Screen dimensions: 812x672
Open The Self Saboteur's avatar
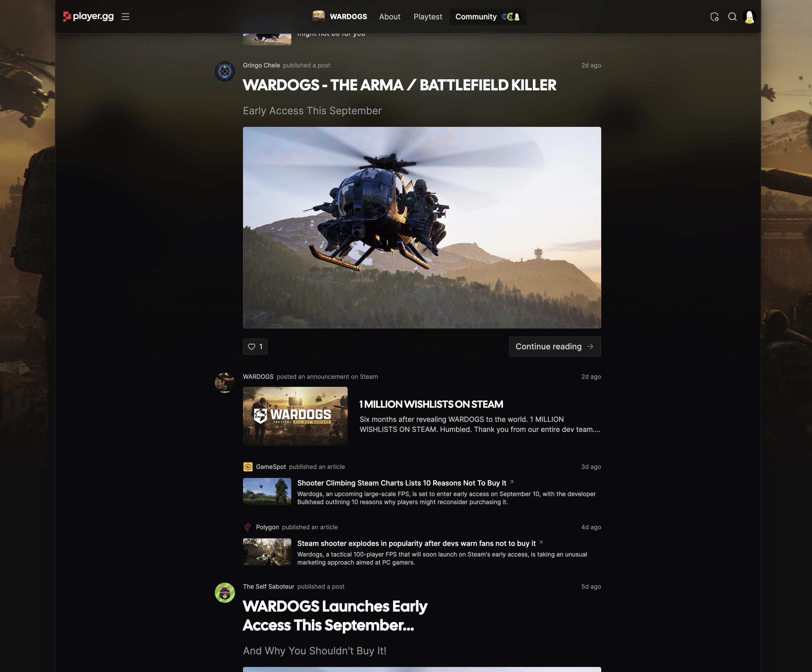(x=225, y=592)
